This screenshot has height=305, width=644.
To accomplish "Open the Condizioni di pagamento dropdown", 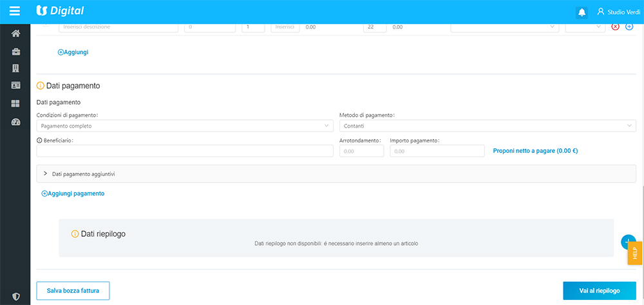I will click(x=185, y=126).
